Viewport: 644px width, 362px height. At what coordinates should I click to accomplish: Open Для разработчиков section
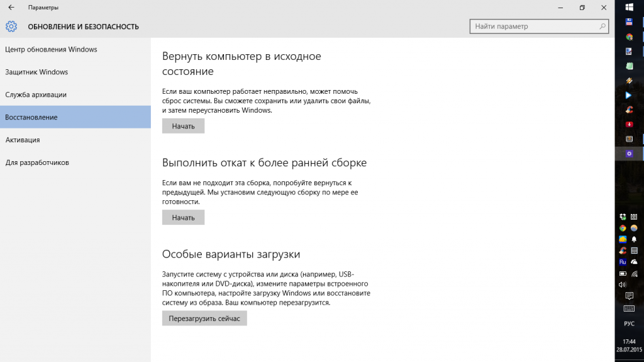[75, 162]
